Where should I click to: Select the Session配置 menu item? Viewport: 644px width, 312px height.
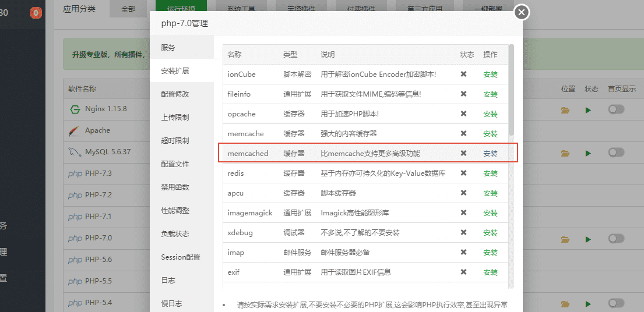(180, 257)
